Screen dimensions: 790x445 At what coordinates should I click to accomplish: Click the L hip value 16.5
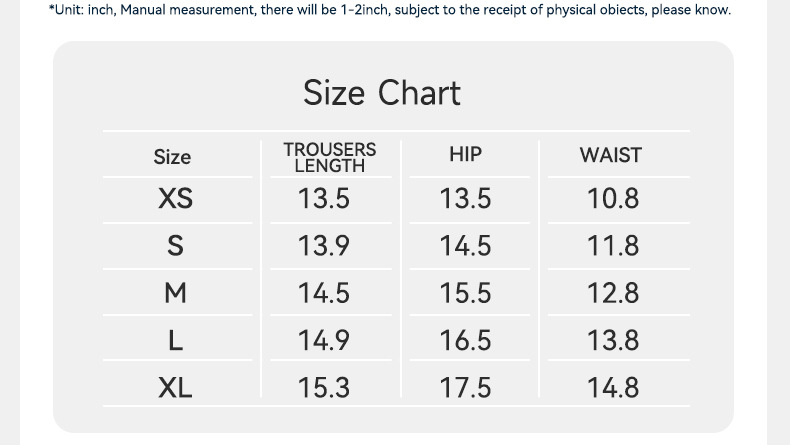(465, 341)
